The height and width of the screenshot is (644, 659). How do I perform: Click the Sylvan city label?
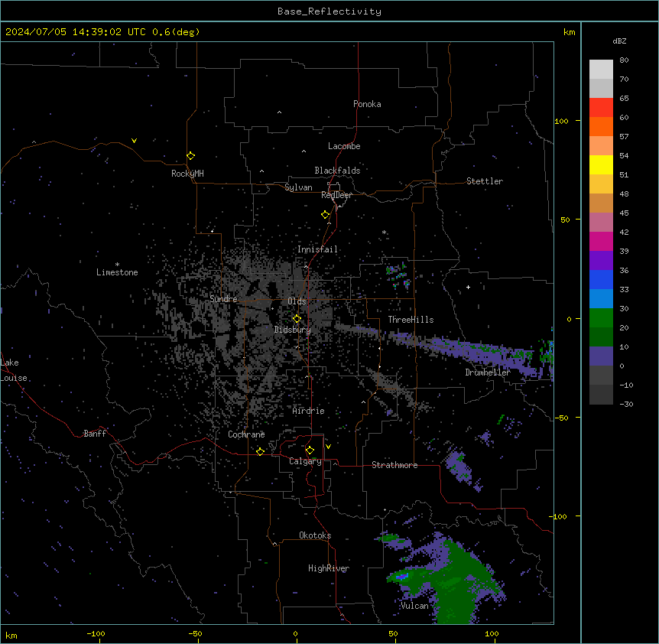click(298, 187)
